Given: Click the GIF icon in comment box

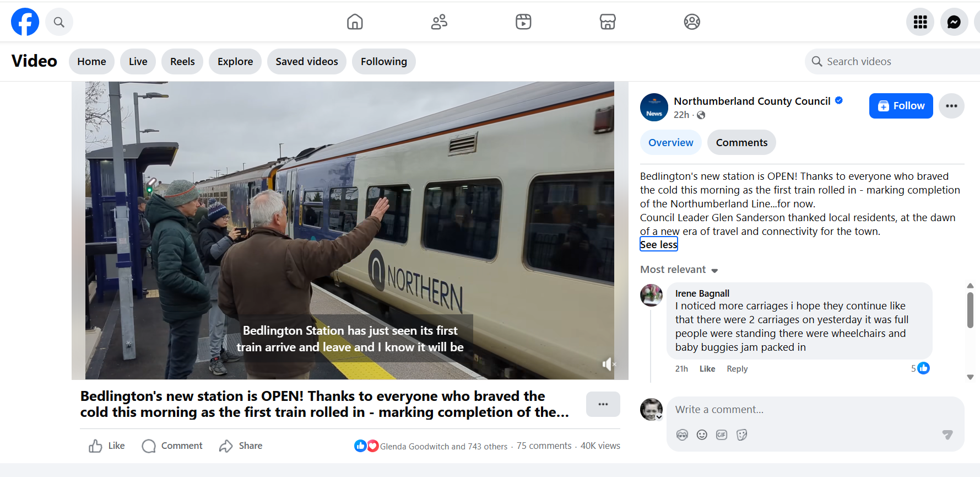Looking at the screenshot, I should (722, 435).
